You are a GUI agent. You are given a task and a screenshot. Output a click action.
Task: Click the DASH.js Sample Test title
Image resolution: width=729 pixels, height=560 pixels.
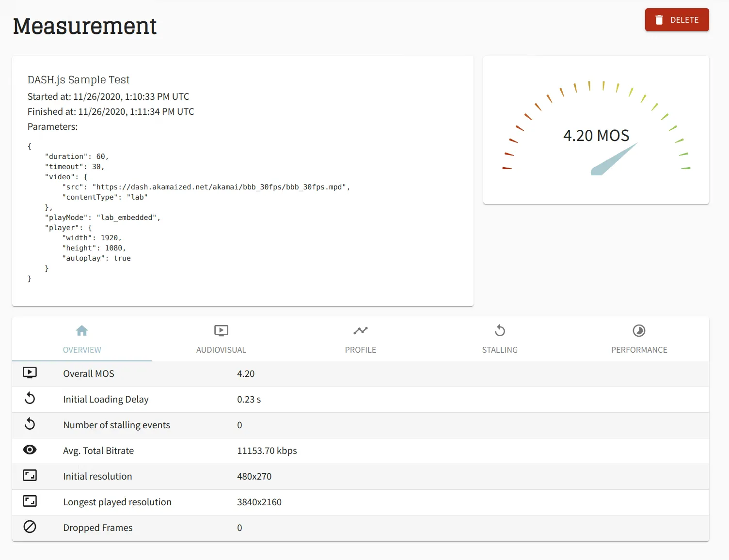click(79, 80)
